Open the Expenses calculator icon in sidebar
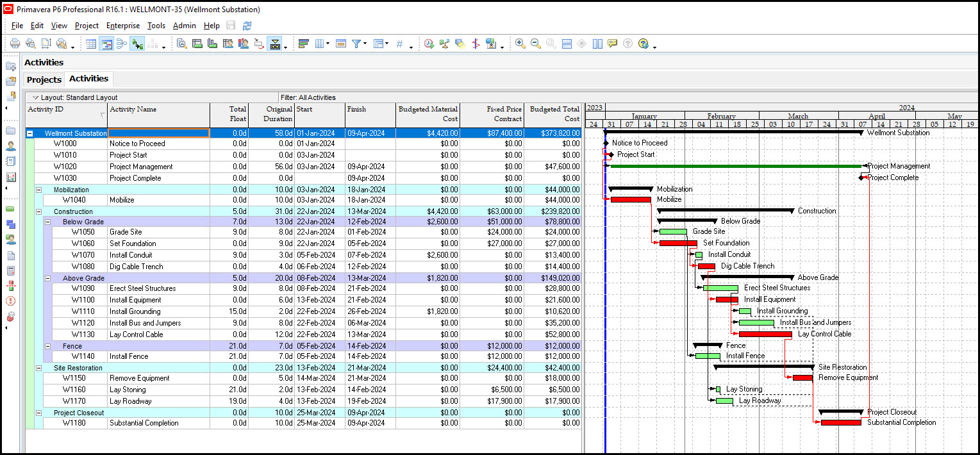The height and width of the screenshot is (455, 980). (x=10, y=270)
